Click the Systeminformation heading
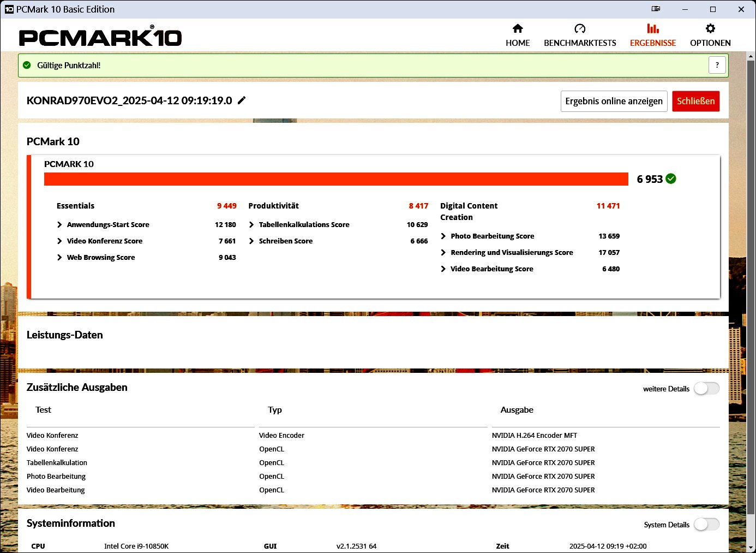Viewport: 756px width, 553px height. click(x=71, y=523)
